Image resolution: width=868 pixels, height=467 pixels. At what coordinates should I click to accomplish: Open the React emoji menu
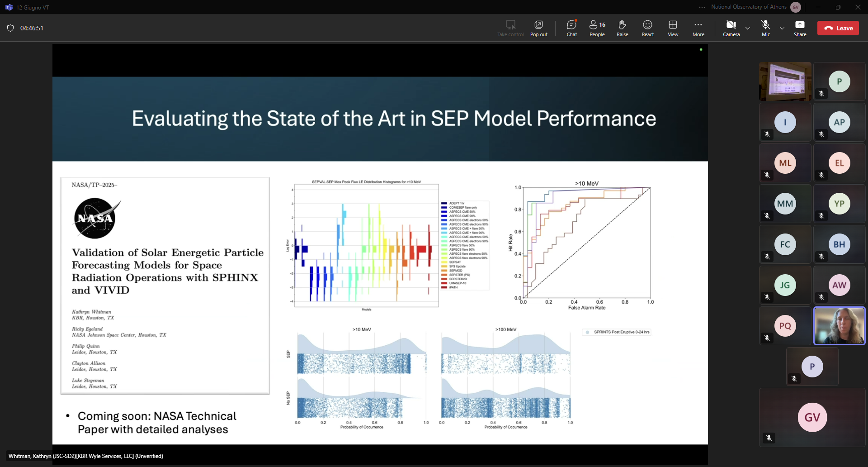tap(648, 28)
